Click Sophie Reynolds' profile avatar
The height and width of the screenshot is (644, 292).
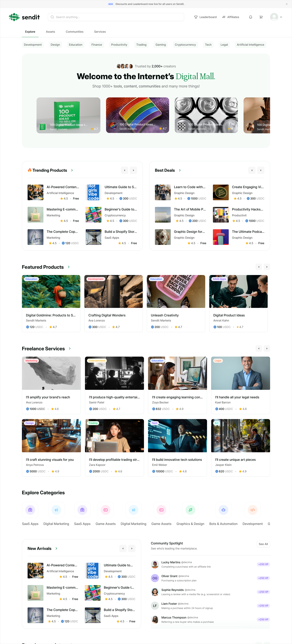pyautogui.click(x=155, y=592)
